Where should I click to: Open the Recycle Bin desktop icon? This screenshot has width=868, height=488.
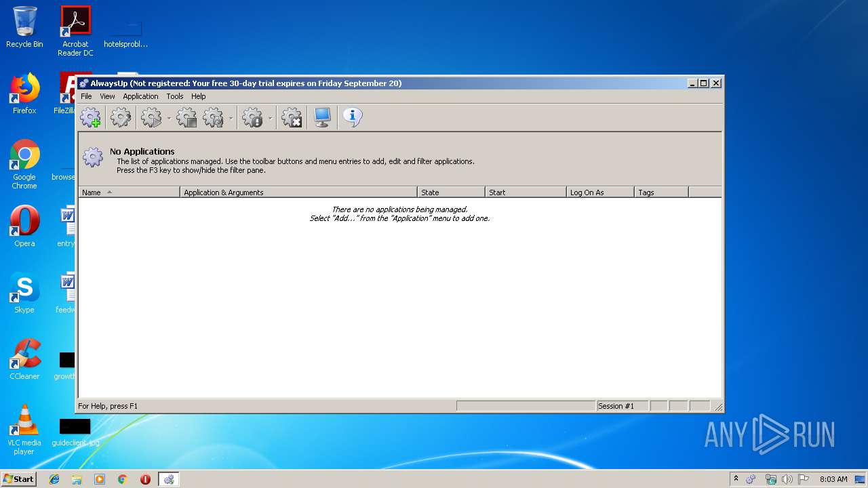(x=24, y=27)
